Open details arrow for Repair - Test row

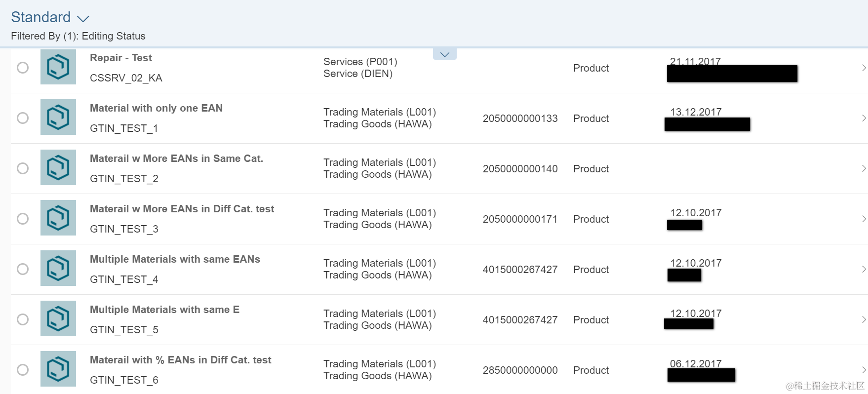864,68
